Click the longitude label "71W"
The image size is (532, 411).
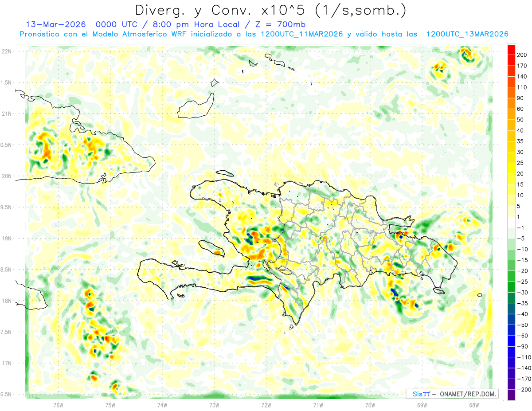click(x=318, y=405)
